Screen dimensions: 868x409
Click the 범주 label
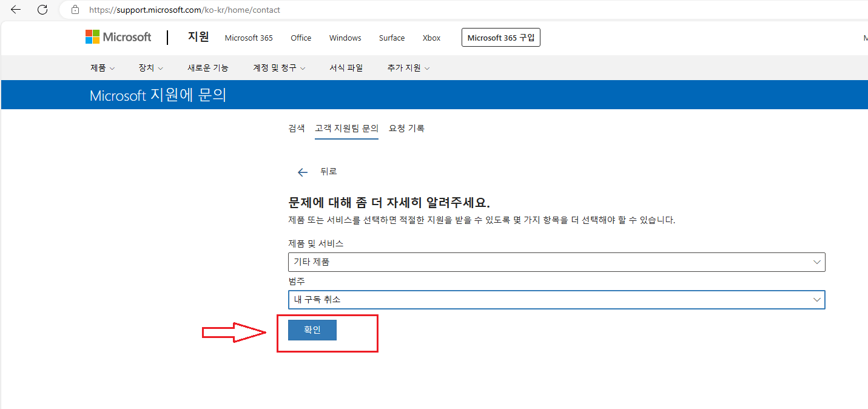297,282
